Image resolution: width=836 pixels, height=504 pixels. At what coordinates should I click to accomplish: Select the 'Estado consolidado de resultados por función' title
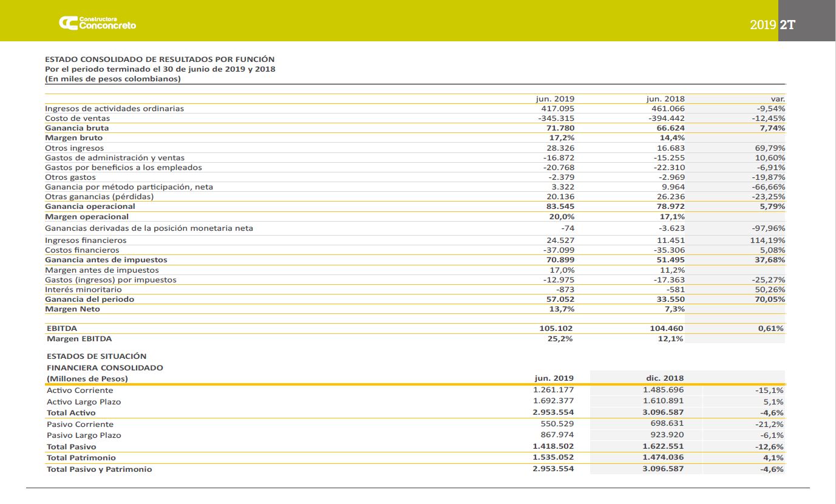pyautogui.click(x=160, y=59)
